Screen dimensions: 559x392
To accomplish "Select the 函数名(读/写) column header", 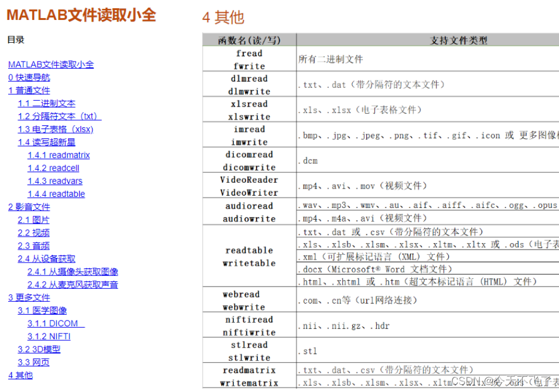I will coord(249,40).
